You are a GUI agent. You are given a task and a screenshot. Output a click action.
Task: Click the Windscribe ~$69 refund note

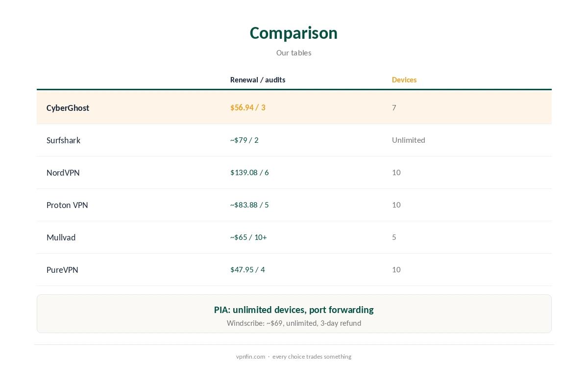[x=294, y=323]
